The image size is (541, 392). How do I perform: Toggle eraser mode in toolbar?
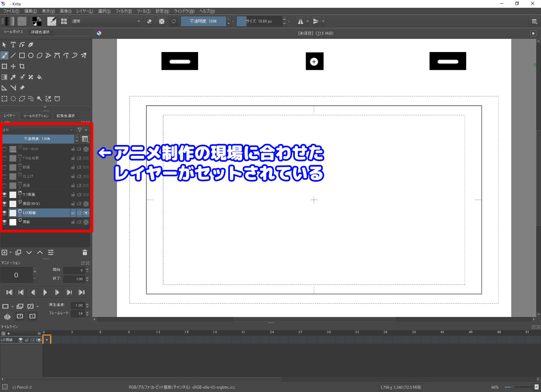[149, 21]
